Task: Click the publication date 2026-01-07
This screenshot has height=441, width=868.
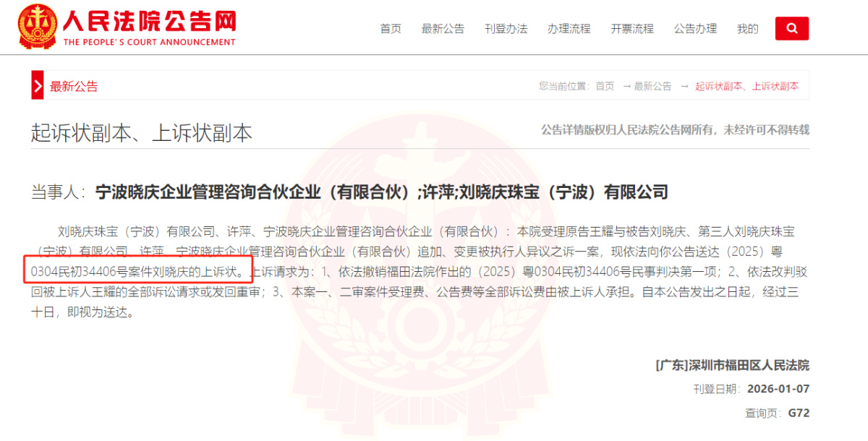Action: click(x=778, y=389)
